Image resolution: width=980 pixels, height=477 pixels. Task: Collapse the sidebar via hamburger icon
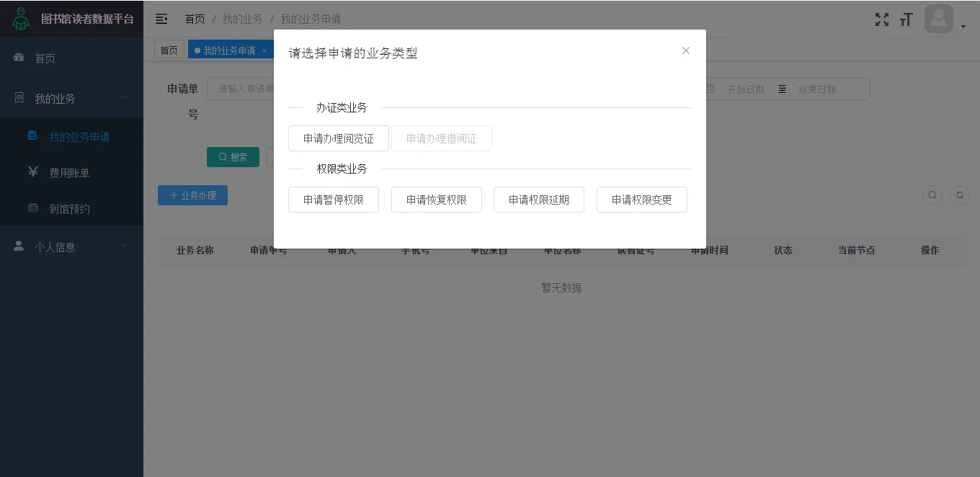(x=161, y=19)
